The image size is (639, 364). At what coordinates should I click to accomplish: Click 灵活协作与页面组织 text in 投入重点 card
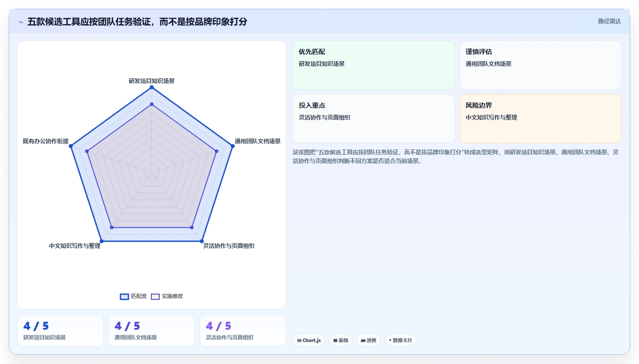325,117
